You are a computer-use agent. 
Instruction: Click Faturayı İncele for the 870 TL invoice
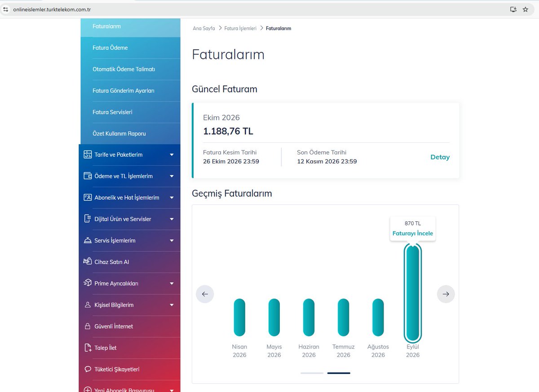coord(413,233)
